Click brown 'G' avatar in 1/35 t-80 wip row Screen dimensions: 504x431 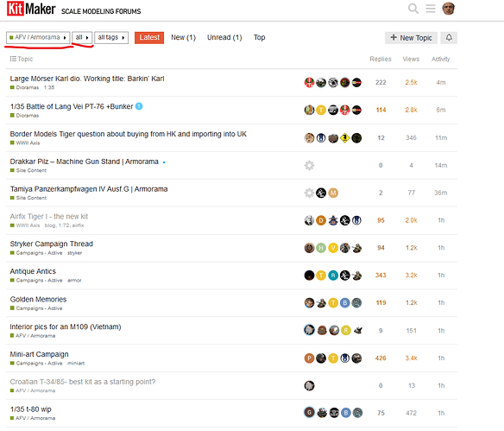click(x=309, y=412)
